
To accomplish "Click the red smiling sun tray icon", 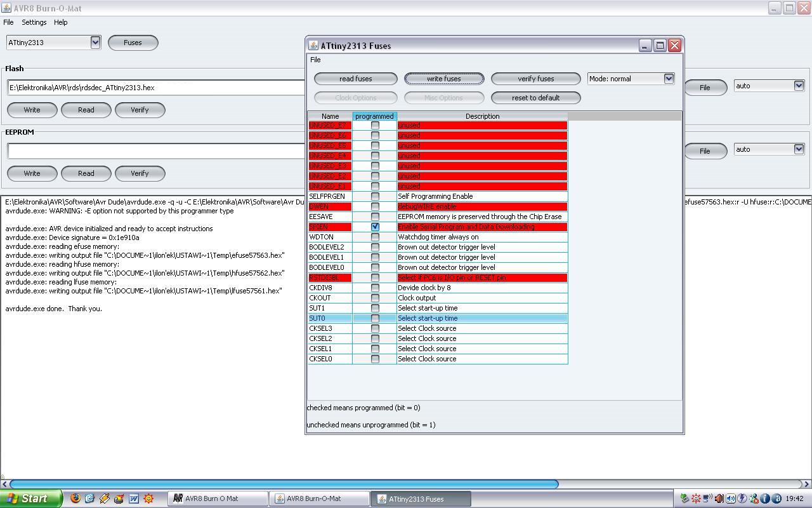I will coord(696,498).
